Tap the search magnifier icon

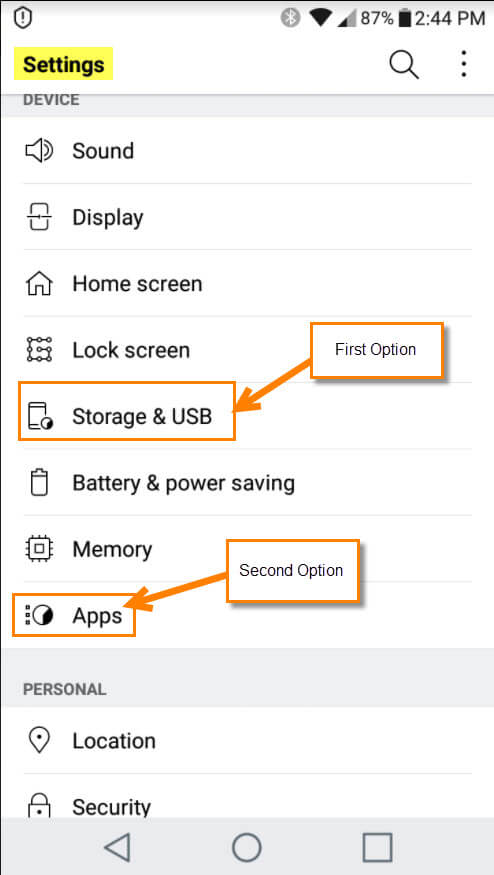404,65
